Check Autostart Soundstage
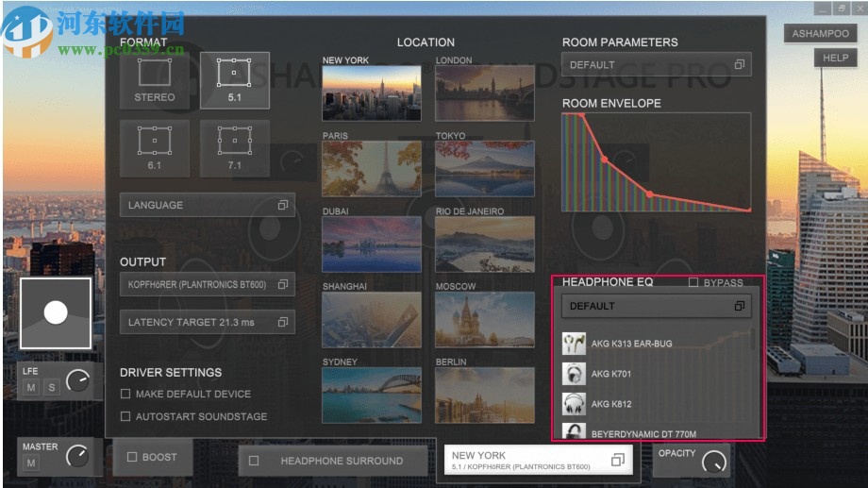This screenshot has height=488, width=868. tap(125, 416)
